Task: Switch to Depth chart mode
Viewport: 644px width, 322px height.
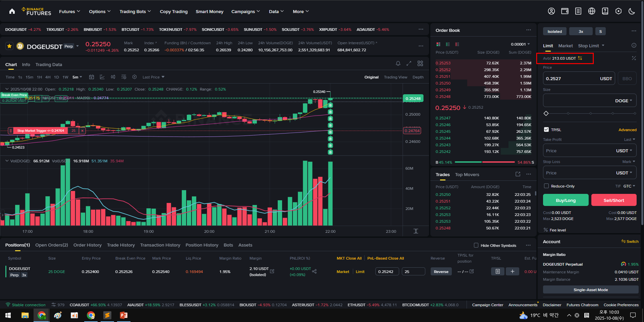Action: coord(418,77)
